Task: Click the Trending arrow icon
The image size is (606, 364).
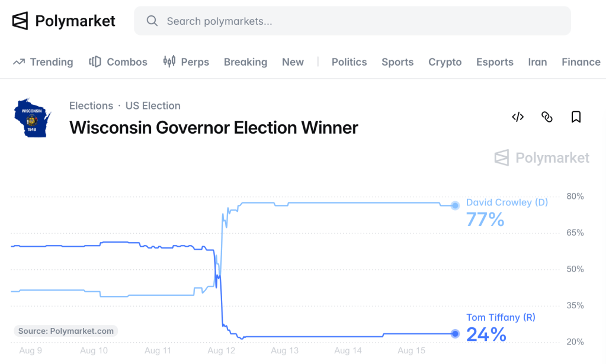Action: [x=19, y=62]
